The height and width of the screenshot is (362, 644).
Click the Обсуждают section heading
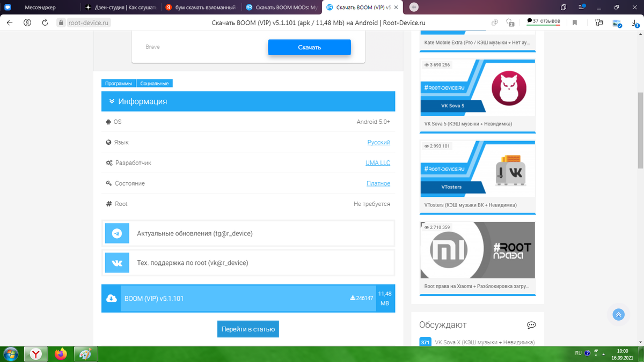[x=443, y=325]
